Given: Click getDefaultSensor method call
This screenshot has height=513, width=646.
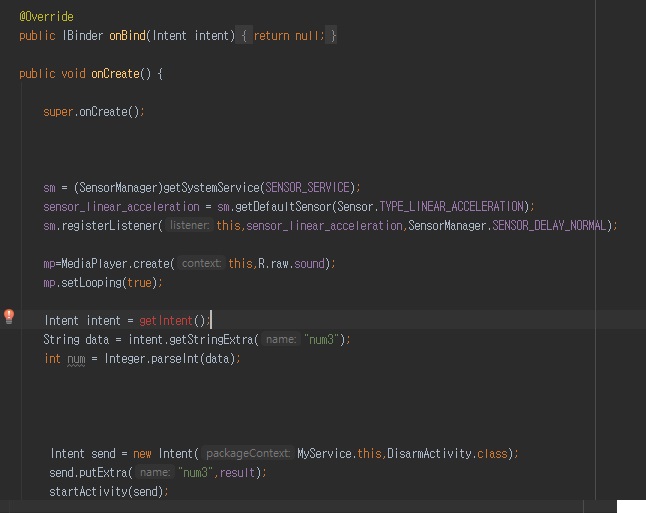Looking at the screenshot, I should 283,206.
